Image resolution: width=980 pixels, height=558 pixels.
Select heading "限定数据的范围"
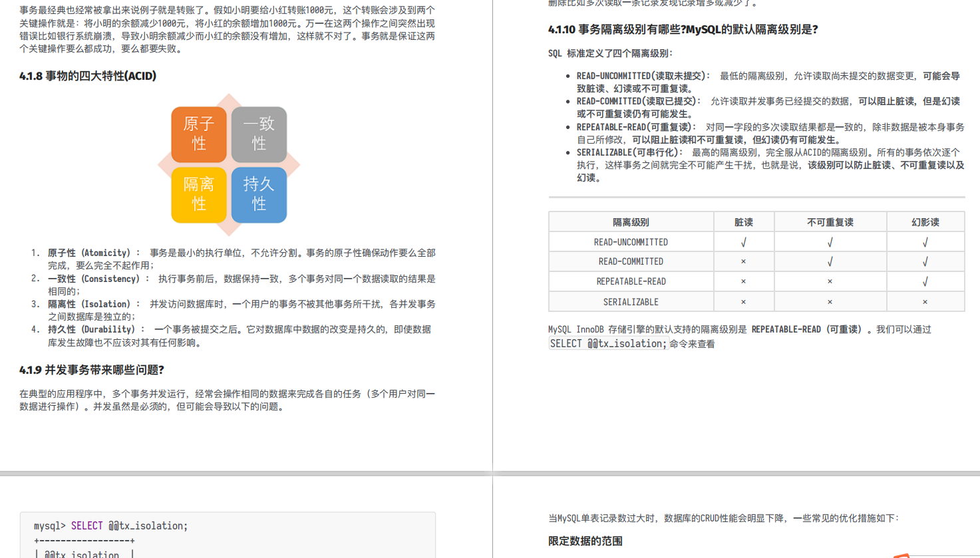[x=585, y=541]
